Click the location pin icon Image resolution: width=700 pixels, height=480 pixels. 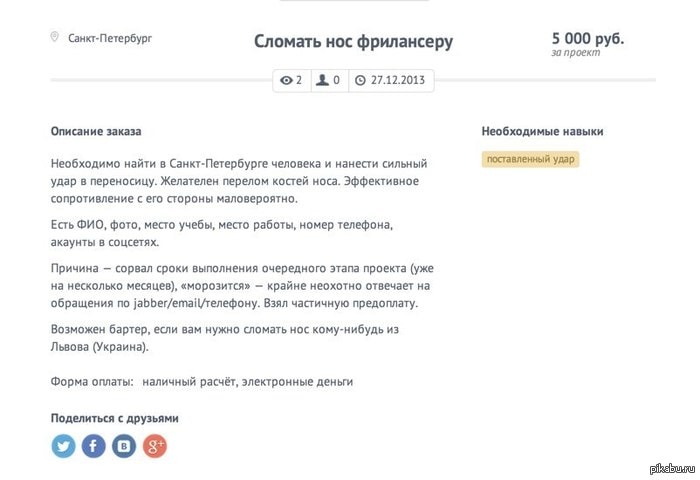tap(55, 38)
